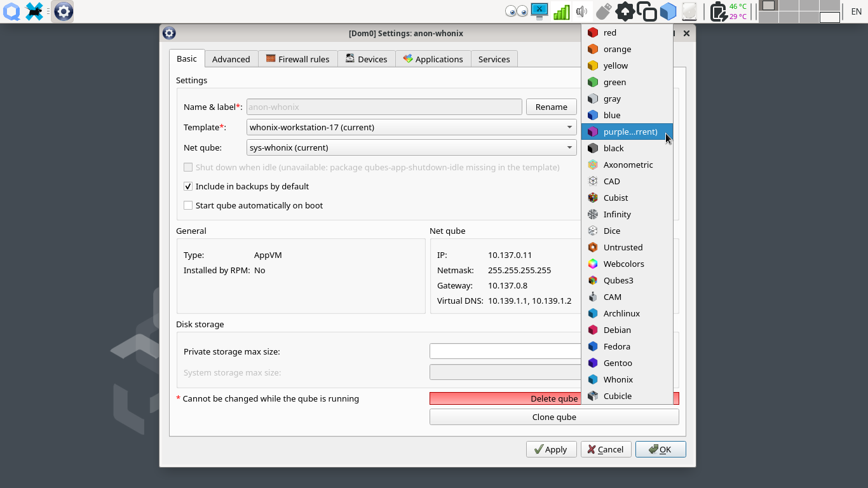868x488 pixels.
Task: Choose the gray cube icon entry
Action: coord(627,98)
